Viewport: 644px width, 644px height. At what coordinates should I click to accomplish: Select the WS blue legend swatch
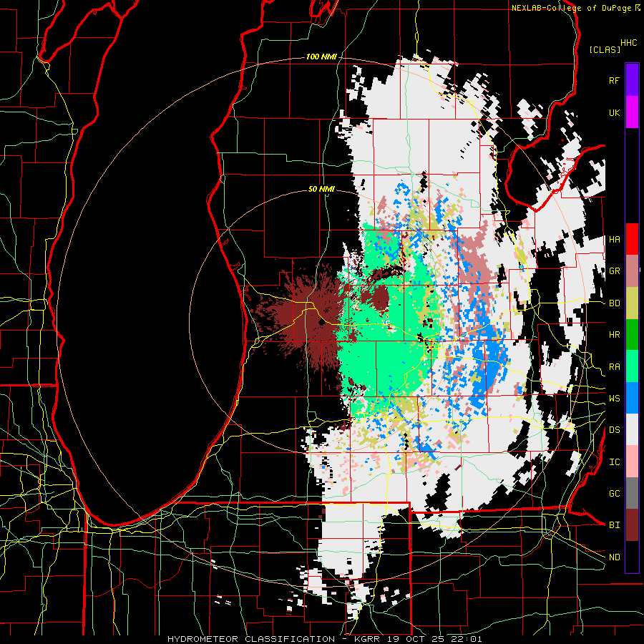pos(632,398)
